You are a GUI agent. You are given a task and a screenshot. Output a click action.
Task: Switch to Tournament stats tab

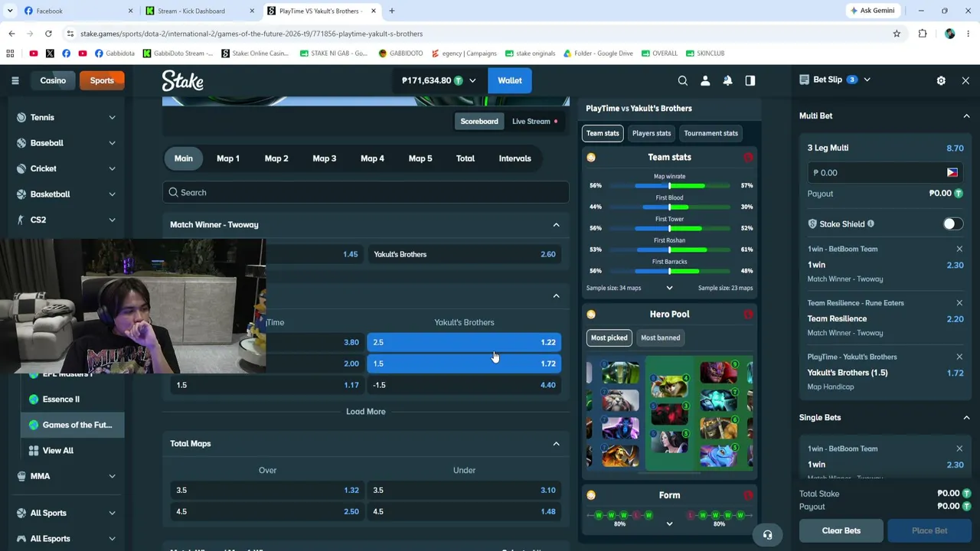pos(711,133)
